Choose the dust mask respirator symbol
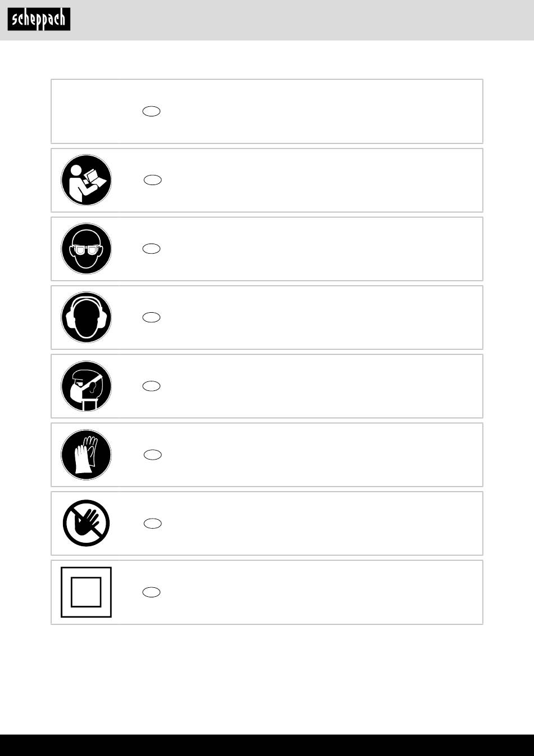This screenshot has width=534, height=756. coord(86,386)
